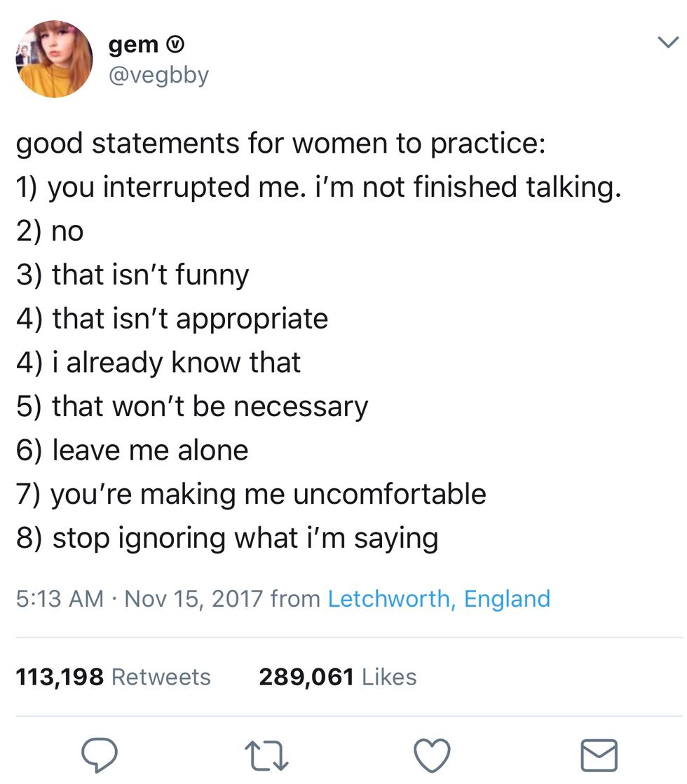Click the display name "gem"
The width and height of the screenshot is (687, 784).
[x=133, y=45]
